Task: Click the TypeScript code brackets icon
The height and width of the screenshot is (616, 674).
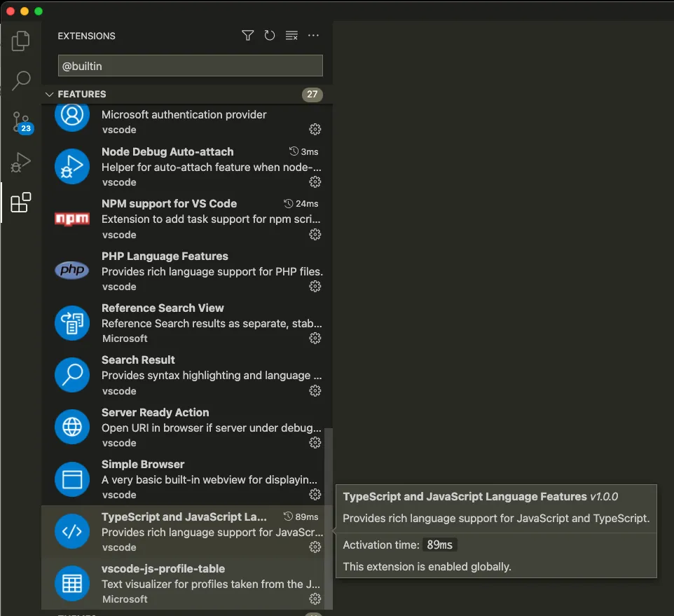Action: tap(72, 531)
